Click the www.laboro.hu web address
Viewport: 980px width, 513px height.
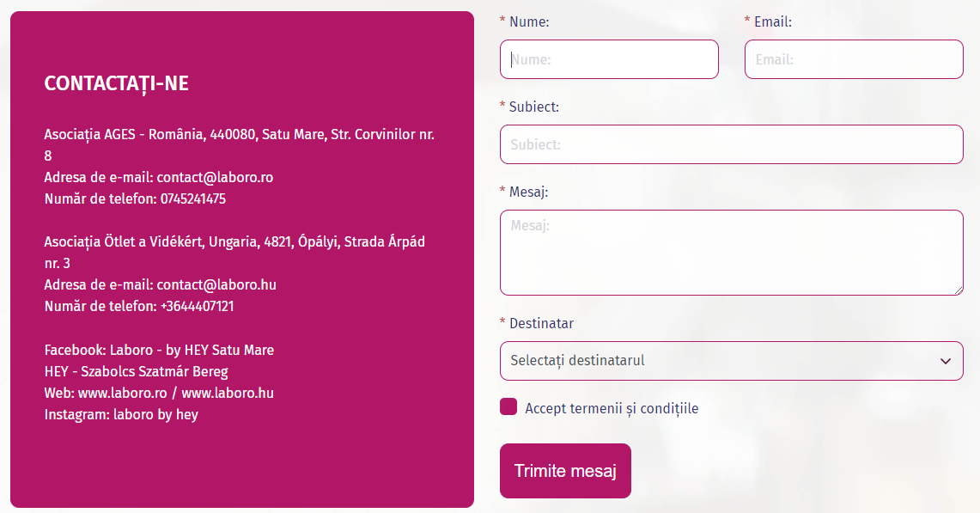coord(228,393)
